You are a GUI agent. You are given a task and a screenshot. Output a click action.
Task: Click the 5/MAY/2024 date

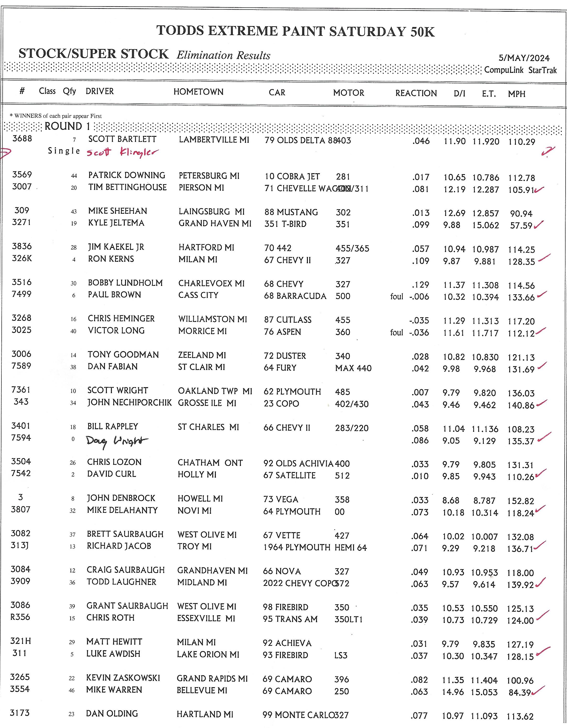pos(524,58)
